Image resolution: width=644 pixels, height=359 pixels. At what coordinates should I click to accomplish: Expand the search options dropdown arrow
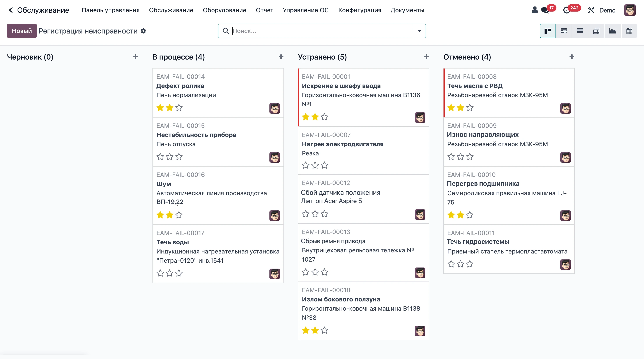419,31
